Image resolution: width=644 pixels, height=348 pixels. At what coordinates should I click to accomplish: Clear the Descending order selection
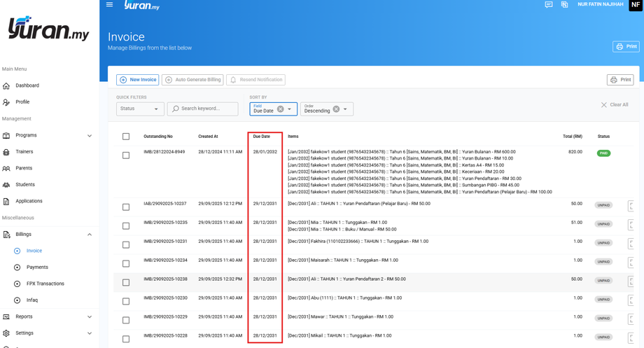coord(336,109)
